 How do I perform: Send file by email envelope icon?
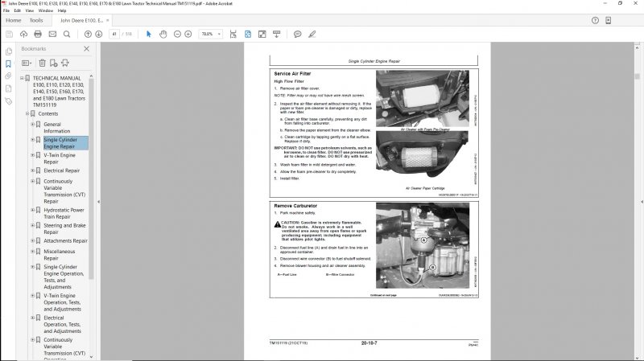[52, 34]
